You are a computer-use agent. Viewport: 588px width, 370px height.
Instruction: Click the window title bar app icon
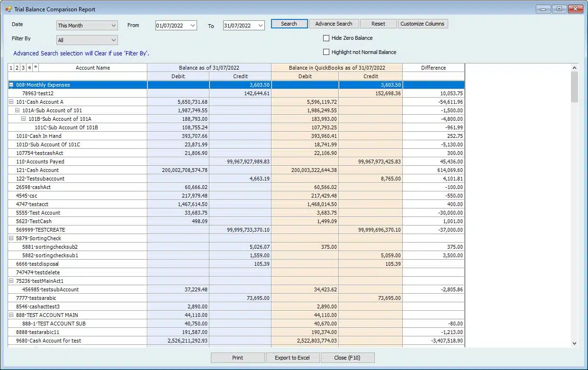tap(9, 9)
